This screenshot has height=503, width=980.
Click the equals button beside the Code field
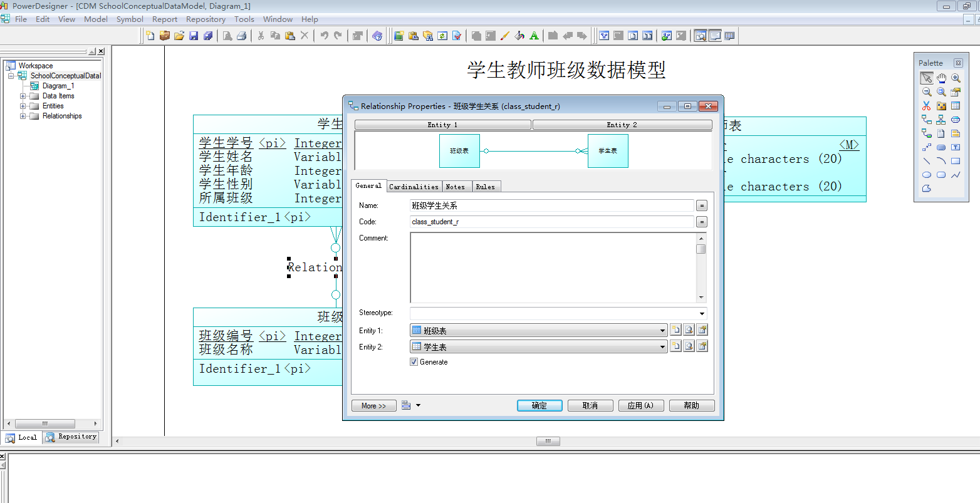702,222
